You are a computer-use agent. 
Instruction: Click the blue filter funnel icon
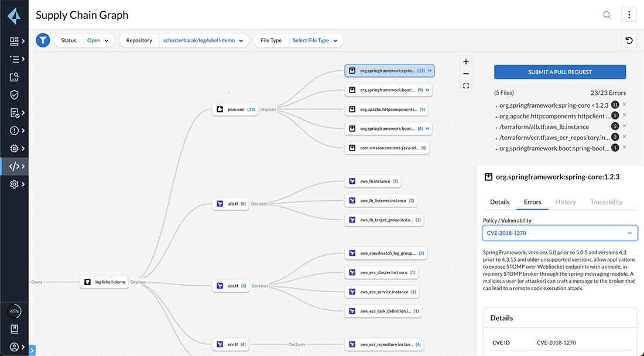pos(43,40)
